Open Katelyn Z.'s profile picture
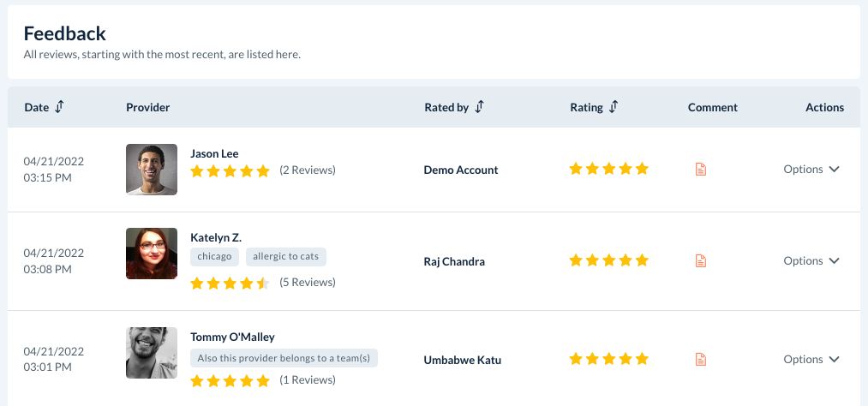Viewport: 868px width, 406px height. pos(152,254)
